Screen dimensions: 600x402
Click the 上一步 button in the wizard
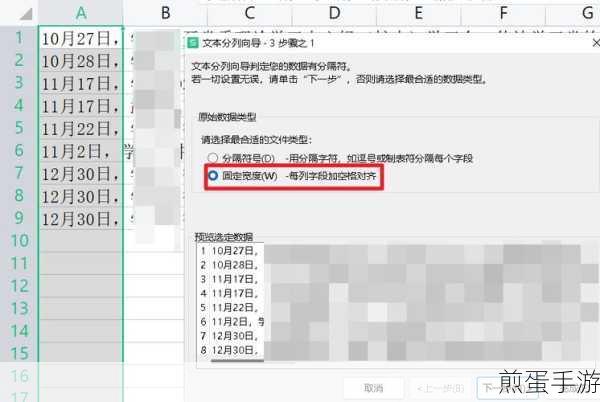coord(440,388)
